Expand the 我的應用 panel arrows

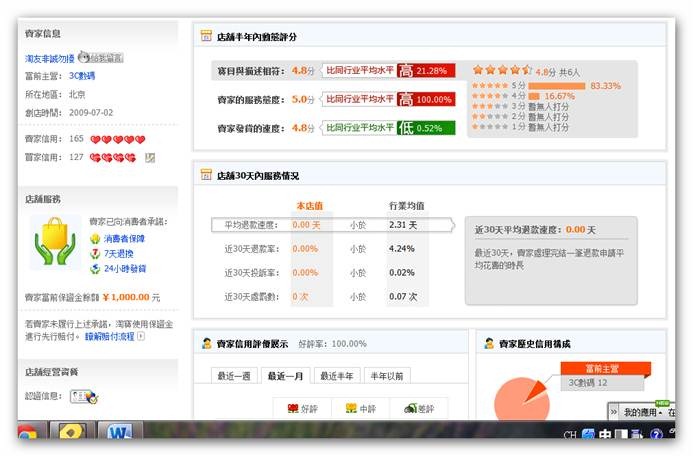tap(614, 412)
